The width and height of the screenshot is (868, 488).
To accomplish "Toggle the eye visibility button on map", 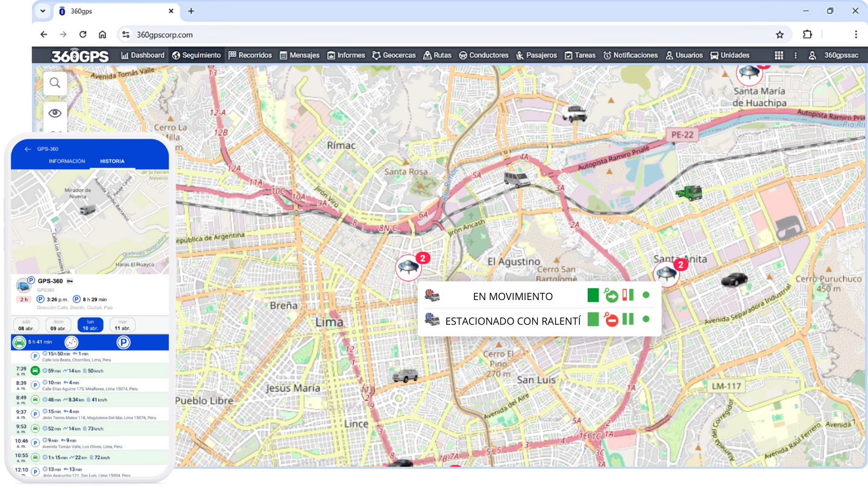I will [55, 113].
